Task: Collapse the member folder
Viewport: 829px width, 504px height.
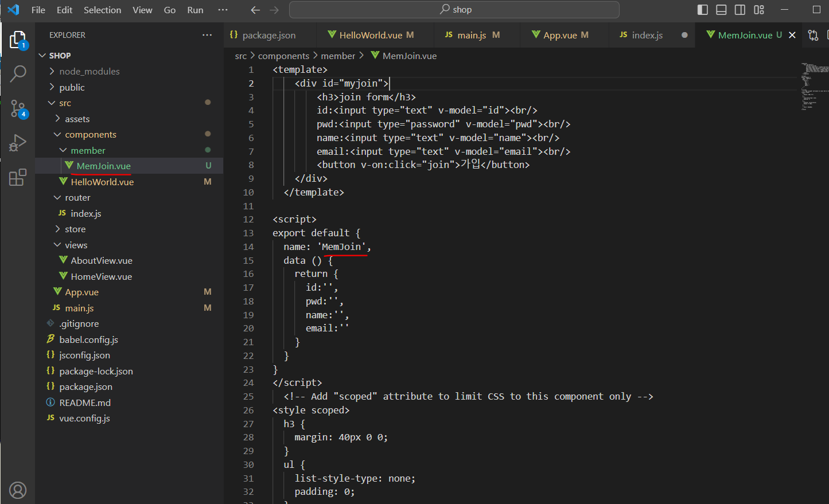Action: click(63, 150)
